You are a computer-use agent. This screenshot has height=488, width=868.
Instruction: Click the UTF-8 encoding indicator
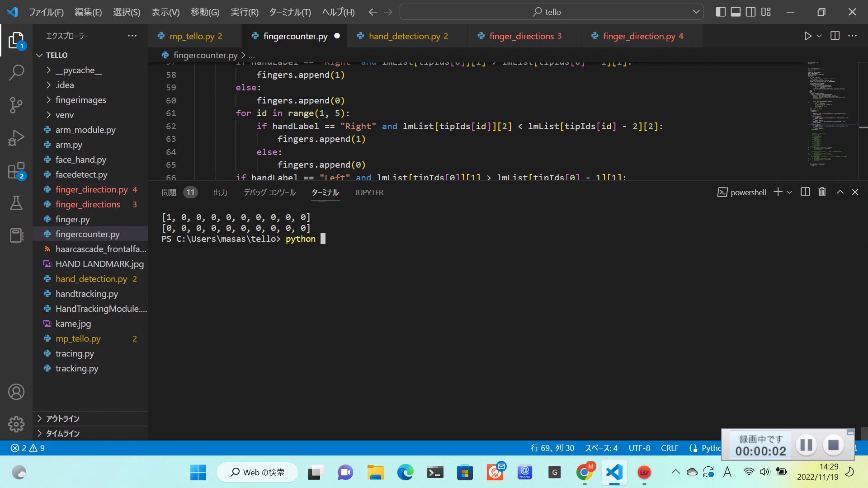[x=639, y=448]
